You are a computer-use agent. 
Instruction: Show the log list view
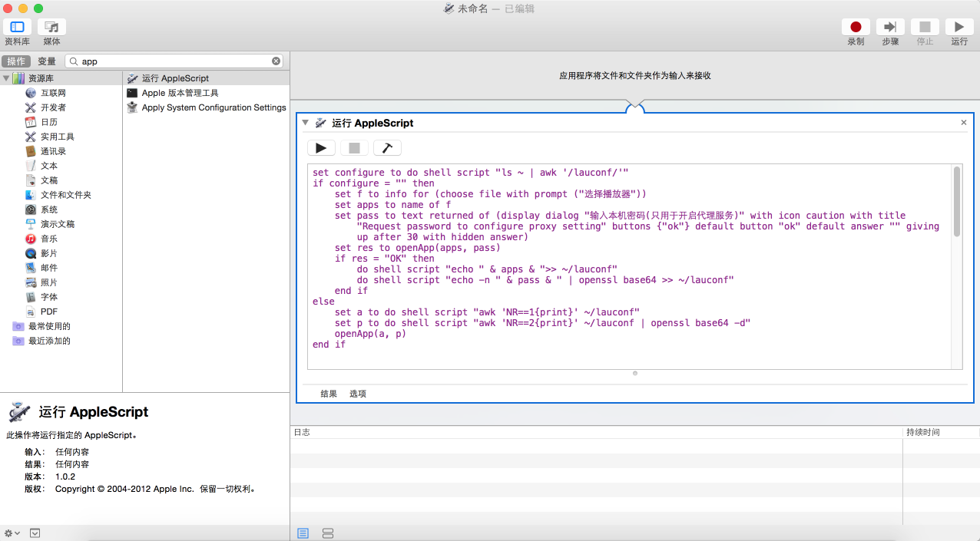(x=303, y=533)
